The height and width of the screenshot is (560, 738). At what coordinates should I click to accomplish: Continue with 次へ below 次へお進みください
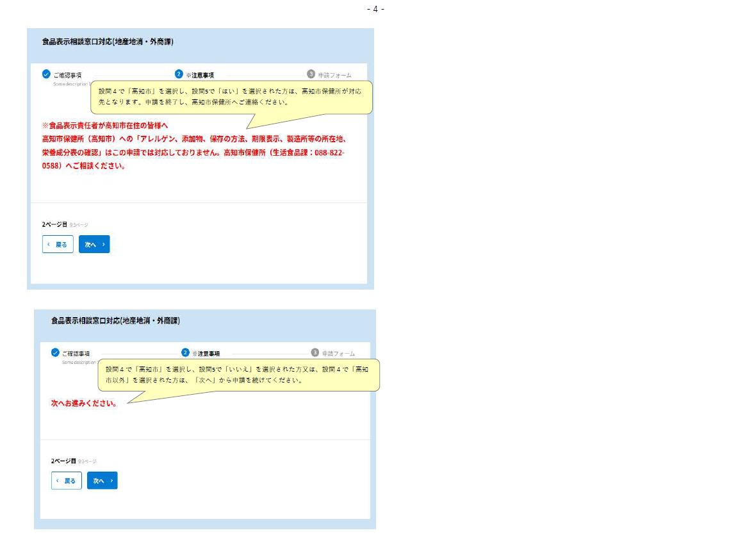[102, 481]
